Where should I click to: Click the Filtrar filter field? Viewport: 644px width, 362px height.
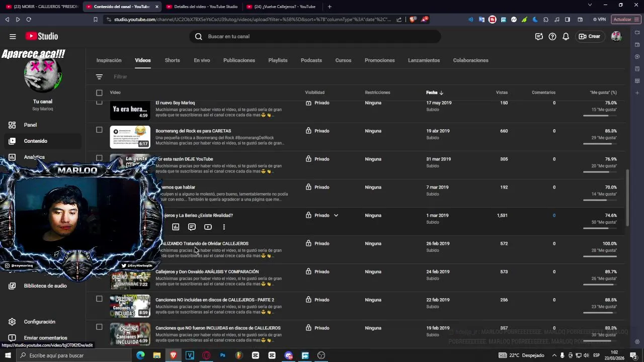click(x=120, y=76)
